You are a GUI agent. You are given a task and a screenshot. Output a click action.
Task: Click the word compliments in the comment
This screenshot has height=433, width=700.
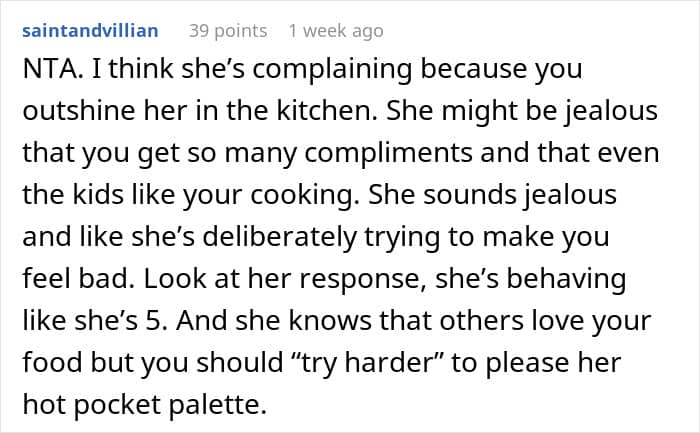tap(388, 153)
